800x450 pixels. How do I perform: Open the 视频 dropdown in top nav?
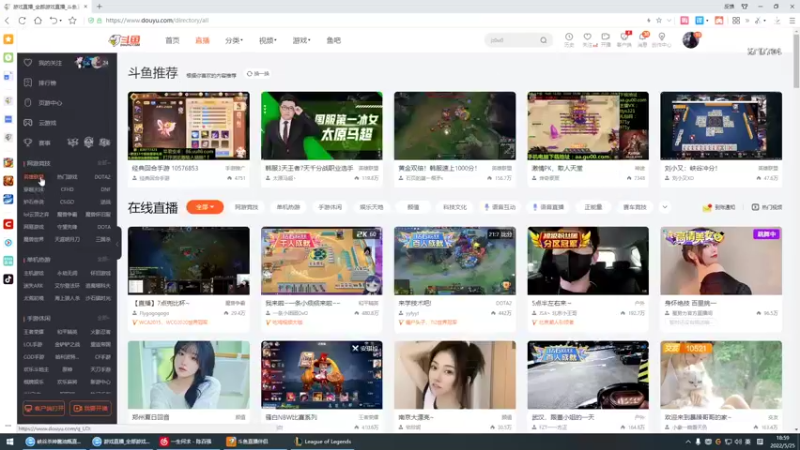[x=267, y=40]
